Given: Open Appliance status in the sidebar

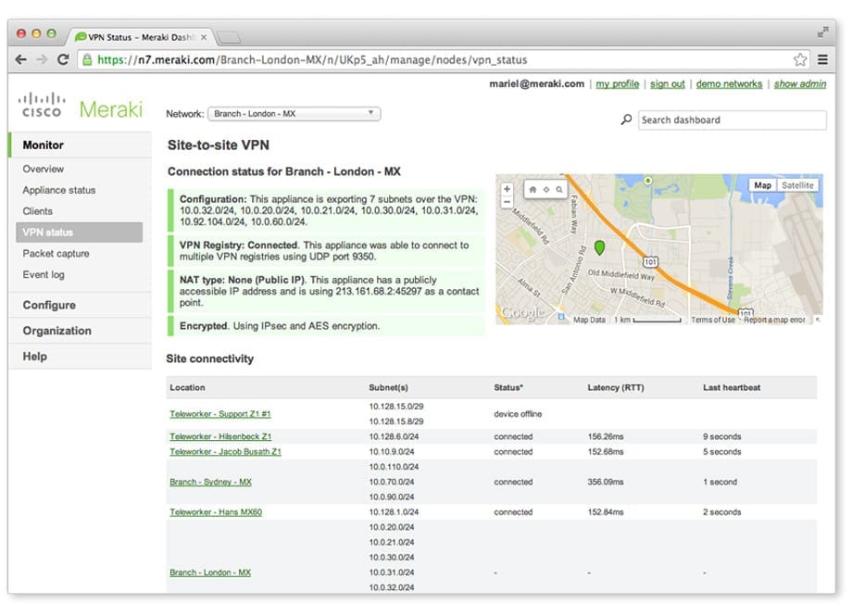Looking at the screenshot, I should coord(58,190).
